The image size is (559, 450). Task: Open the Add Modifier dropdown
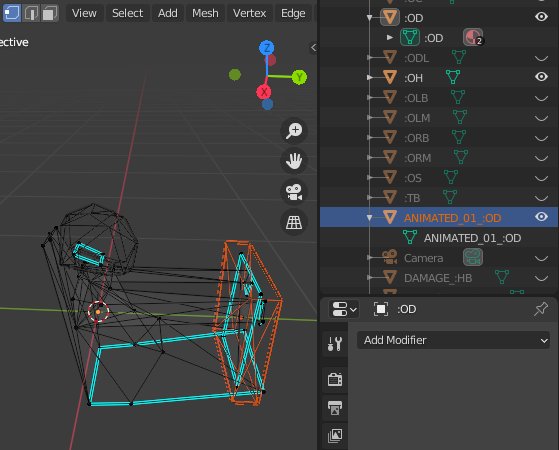pos(453,340)
